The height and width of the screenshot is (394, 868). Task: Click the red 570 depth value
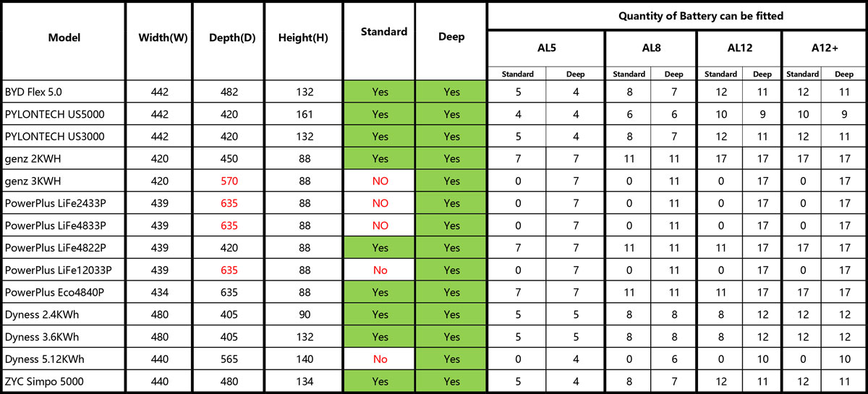pyautogui.click(x=229, y=181)
